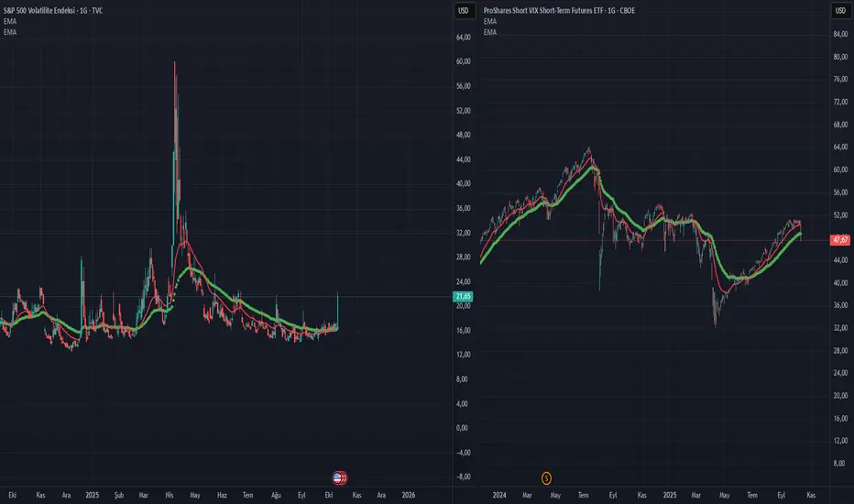Click the −4,00 price level on the axis
The width and height of the screenshot is (854, 504).
point(463,453)
